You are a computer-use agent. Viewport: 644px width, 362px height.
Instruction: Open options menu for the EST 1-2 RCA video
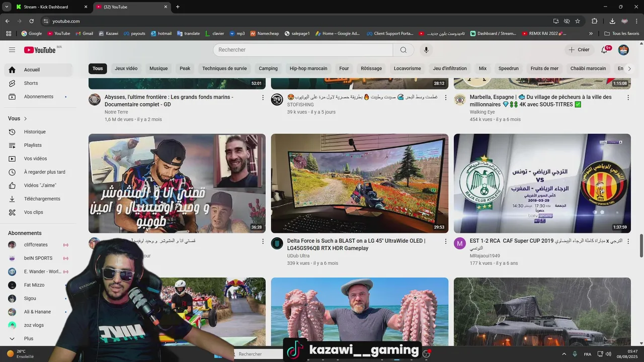[628, 241]
